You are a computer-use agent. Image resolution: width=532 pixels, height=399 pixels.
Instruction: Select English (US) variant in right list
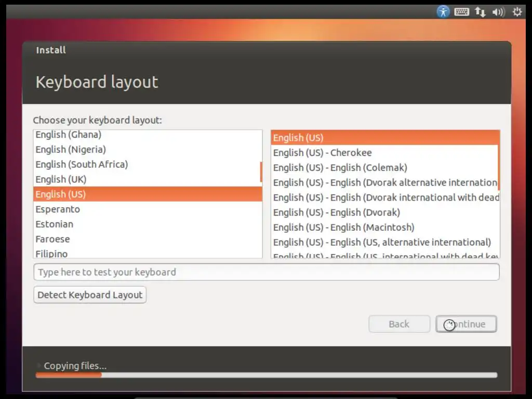point(384,138)
